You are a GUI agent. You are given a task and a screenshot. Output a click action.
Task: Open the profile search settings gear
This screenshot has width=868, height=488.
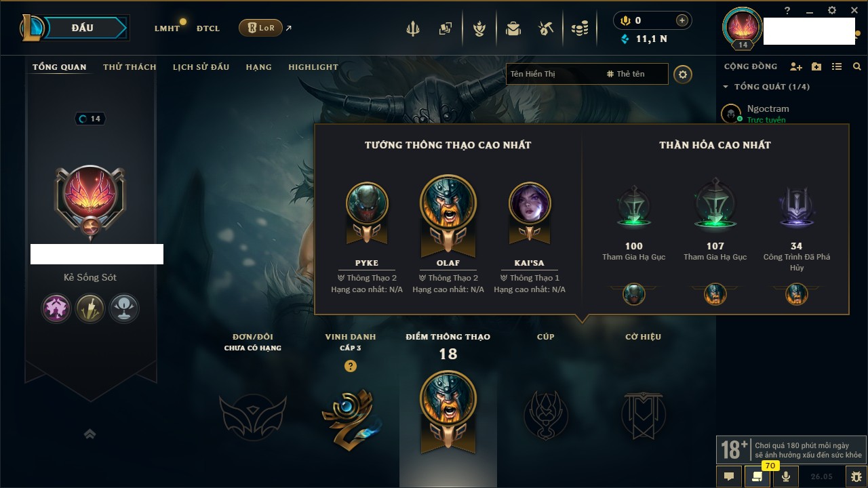683,74
